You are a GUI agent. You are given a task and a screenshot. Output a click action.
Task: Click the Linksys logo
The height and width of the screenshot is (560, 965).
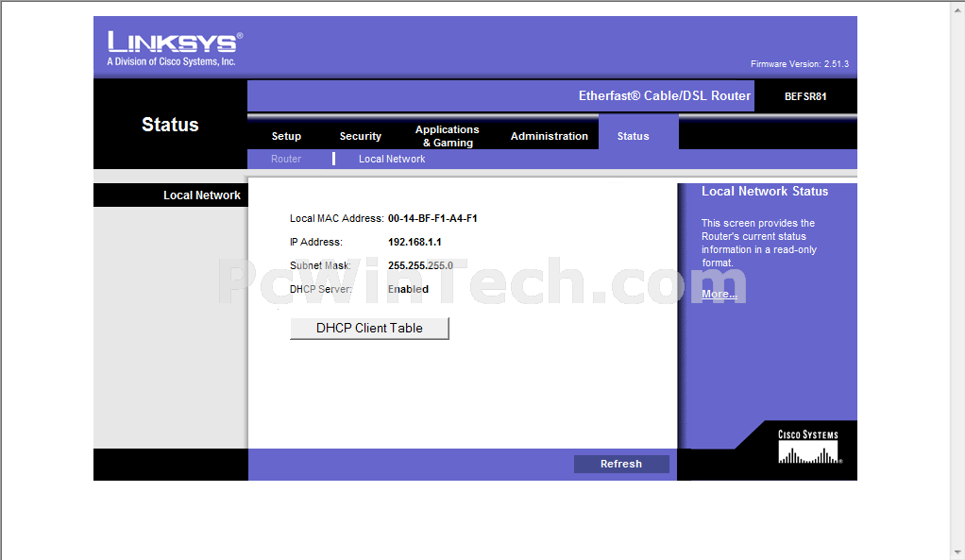175,48
